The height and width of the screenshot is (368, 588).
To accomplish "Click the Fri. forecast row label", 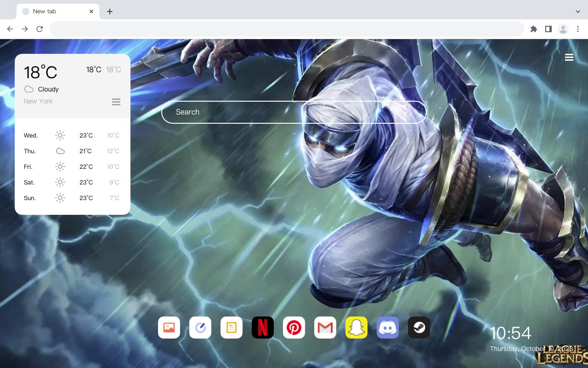I will click(28, 167).
